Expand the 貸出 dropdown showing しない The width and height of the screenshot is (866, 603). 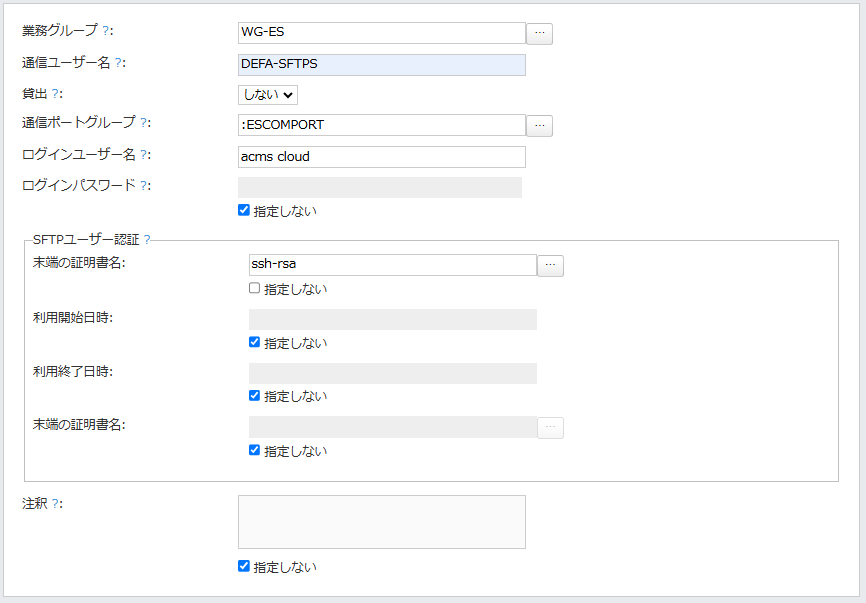click(268, 95)
